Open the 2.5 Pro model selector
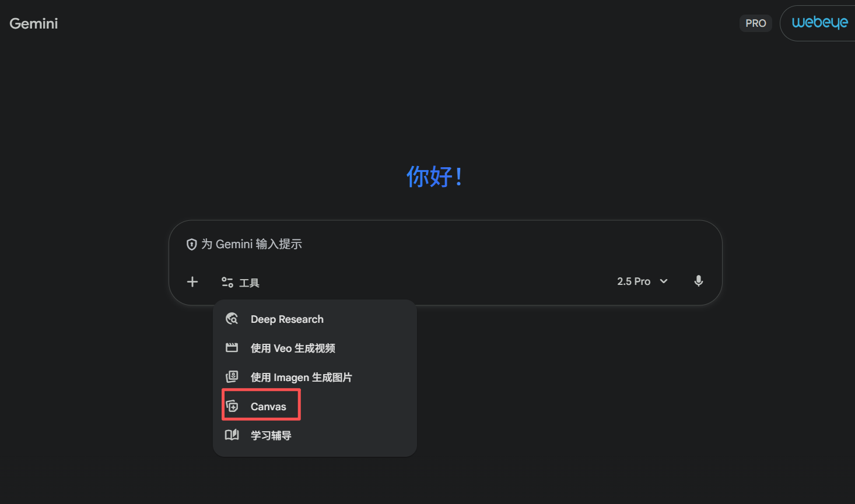The width and height of the screenshot is (855, 504). click(x=642, y=281)
